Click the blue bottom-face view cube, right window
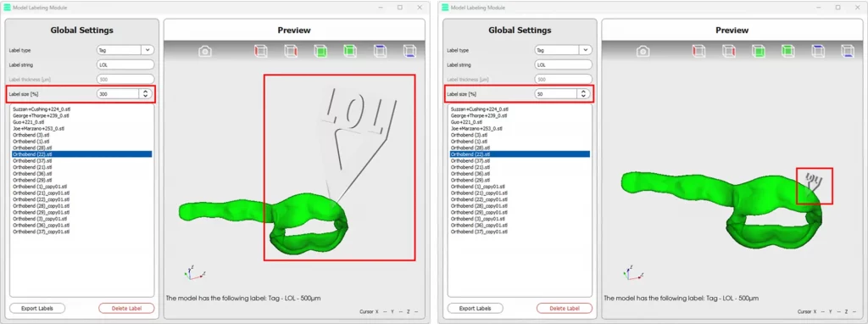The image size is (868, 324). tap(848, 52)
